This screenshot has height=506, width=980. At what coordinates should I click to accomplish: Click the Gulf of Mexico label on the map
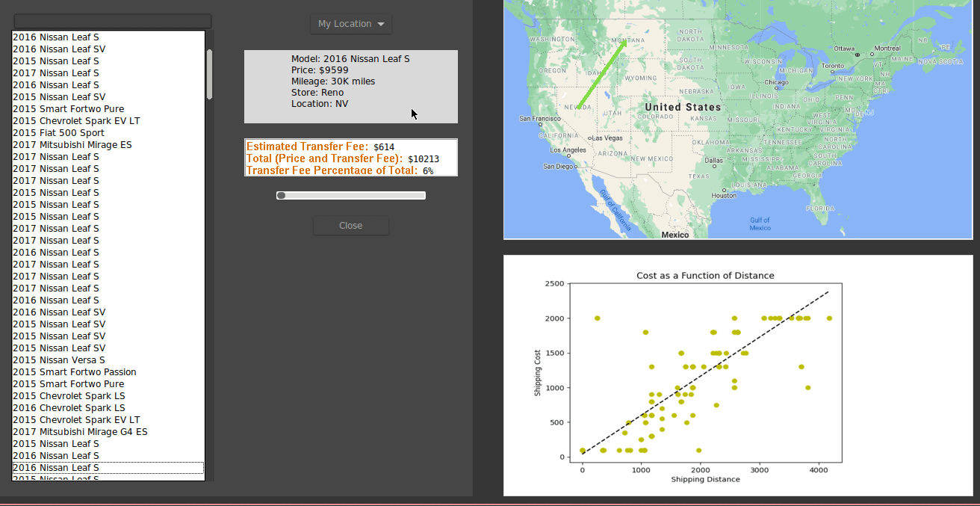pos(760,223)
